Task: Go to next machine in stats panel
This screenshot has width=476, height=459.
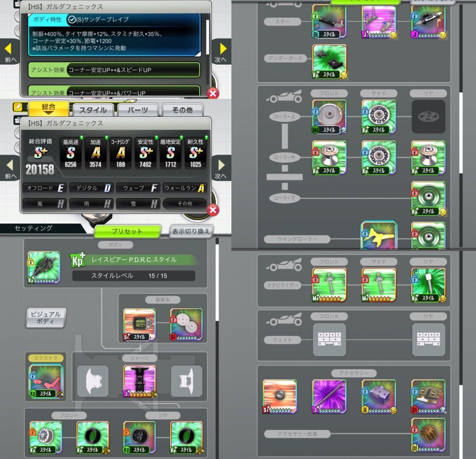Action: point(221,168)
